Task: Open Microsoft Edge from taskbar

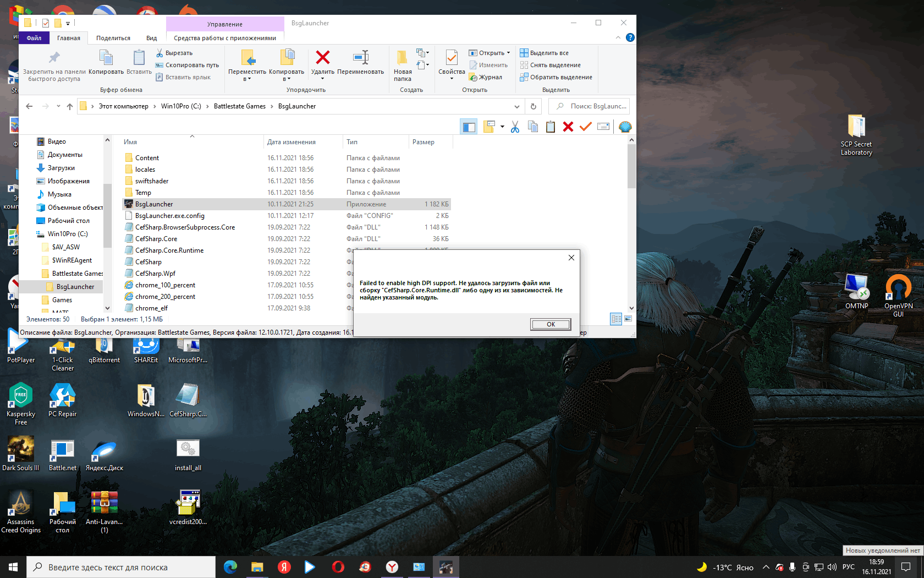Action: tap(230, 567)
